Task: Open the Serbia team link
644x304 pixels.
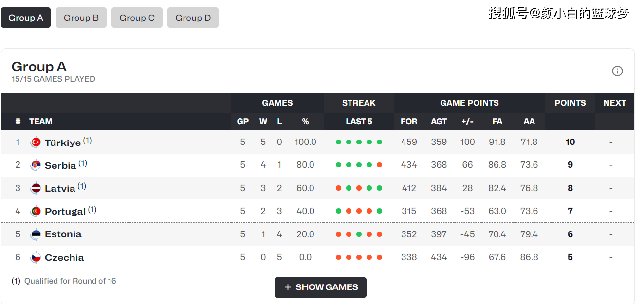Action: point(60,166)
